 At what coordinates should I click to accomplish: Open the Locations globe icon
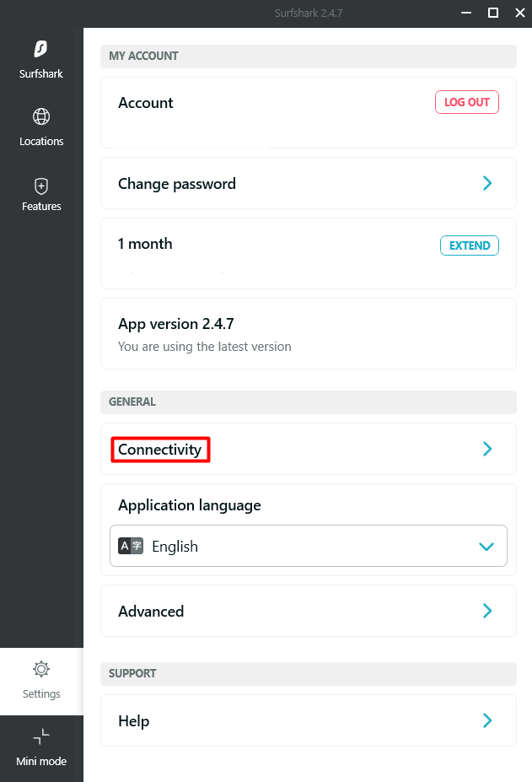pos(41,116)
